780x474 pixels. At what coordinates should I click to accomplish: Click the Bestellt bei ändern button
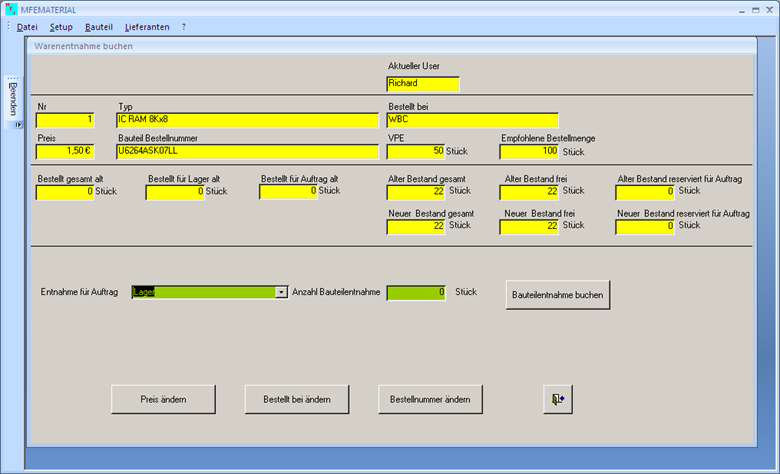[x=296, y=399]
